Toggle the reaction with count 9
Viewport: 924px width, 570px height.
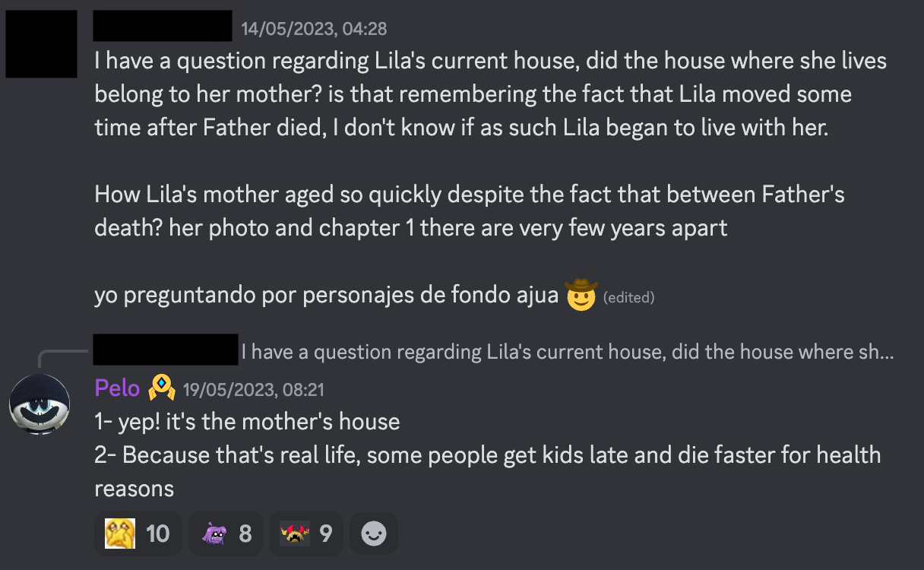pyautogui.click(x=306, y=534)
